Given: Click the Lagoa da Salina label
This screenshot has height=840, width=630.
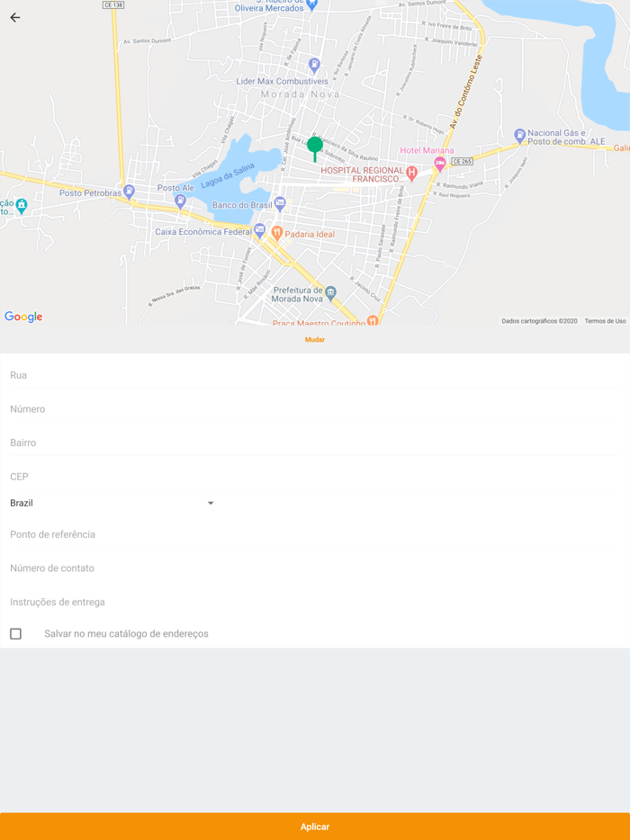Looking at the screenshot, I should [228, 176].
